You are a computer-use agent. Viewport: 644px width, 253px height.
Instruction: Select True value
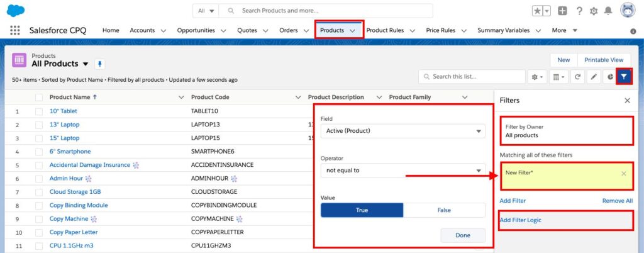(x=362, y=210)
